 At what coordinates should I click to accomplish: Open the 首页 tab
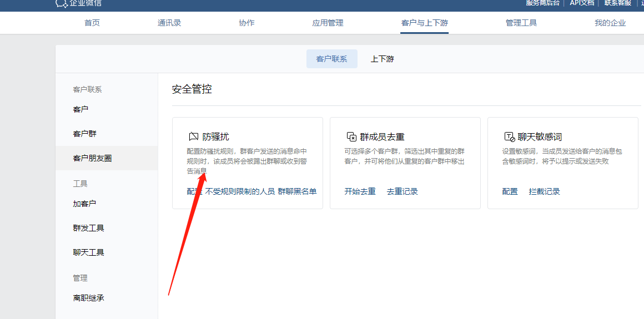coord(92,23)
